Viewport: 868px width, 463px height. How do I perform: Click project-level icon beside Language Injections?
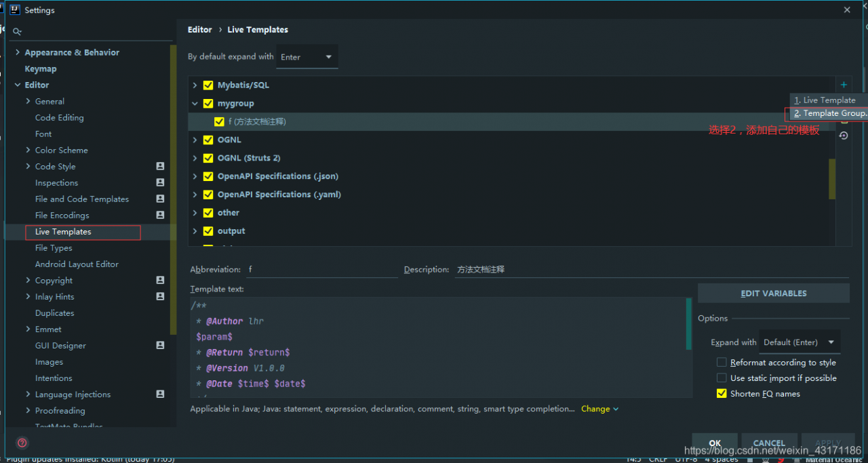point(160,394)
